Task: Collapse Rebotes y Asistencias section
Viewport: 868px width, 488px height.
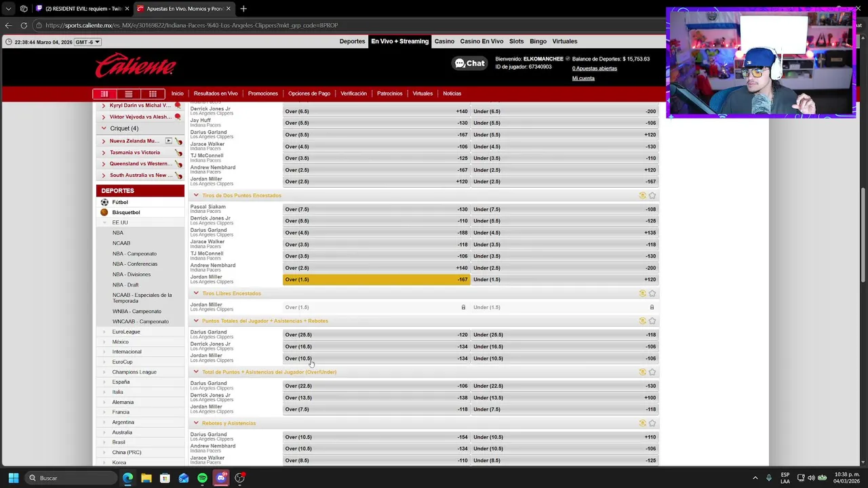Action: [196, 423]
